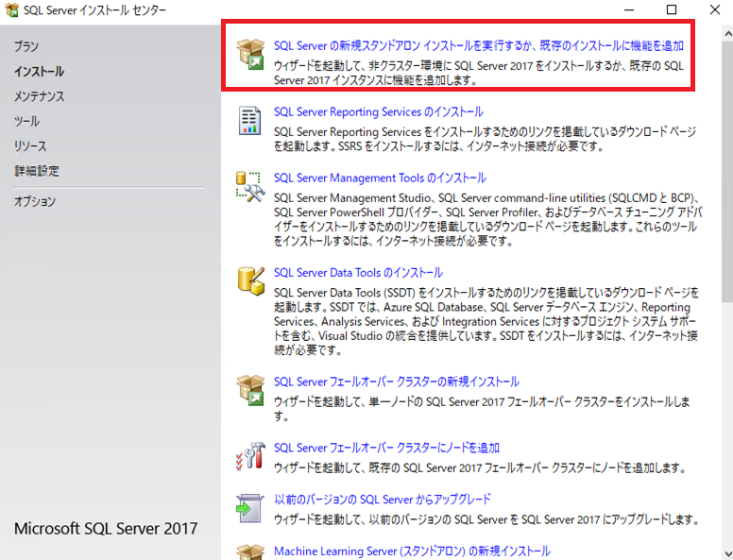Click the SQL Server title bar app icon

[x=11, y=9]
